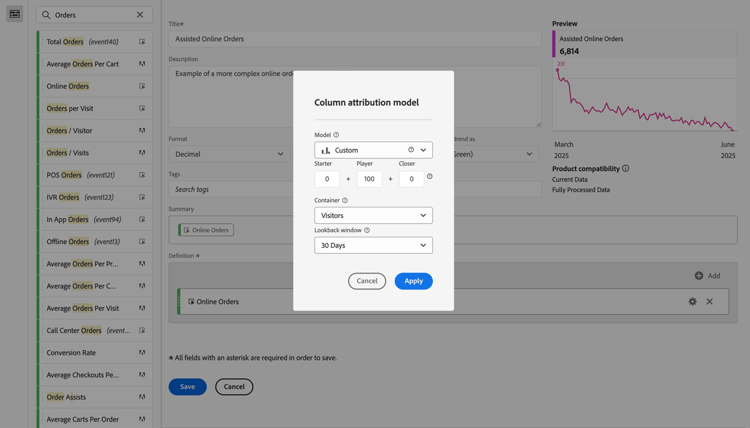This screenshot has height=428, width=750.
Task: Click the 6,814 preview value
Action: pyautogui.click(x=569, y=51)
